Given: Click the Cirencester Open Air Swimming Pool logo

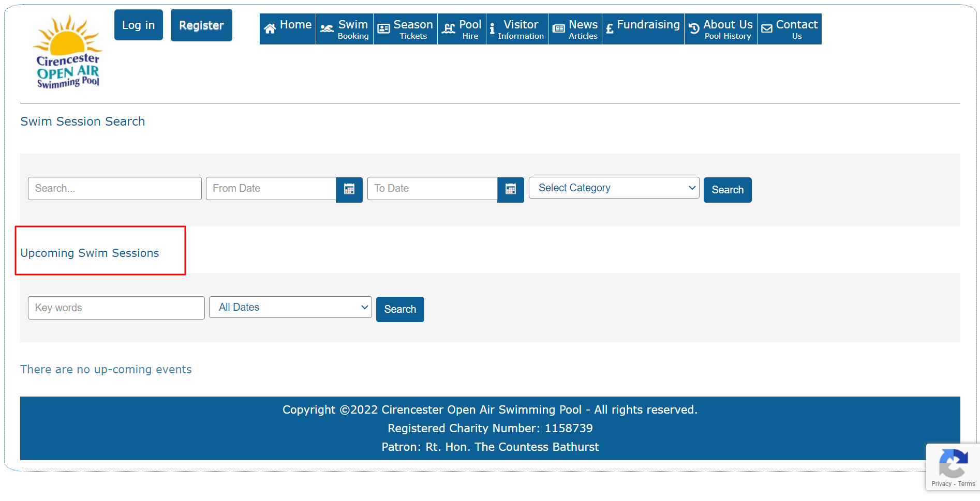Looking at the screenshot, I should click(x=68, y=52).
